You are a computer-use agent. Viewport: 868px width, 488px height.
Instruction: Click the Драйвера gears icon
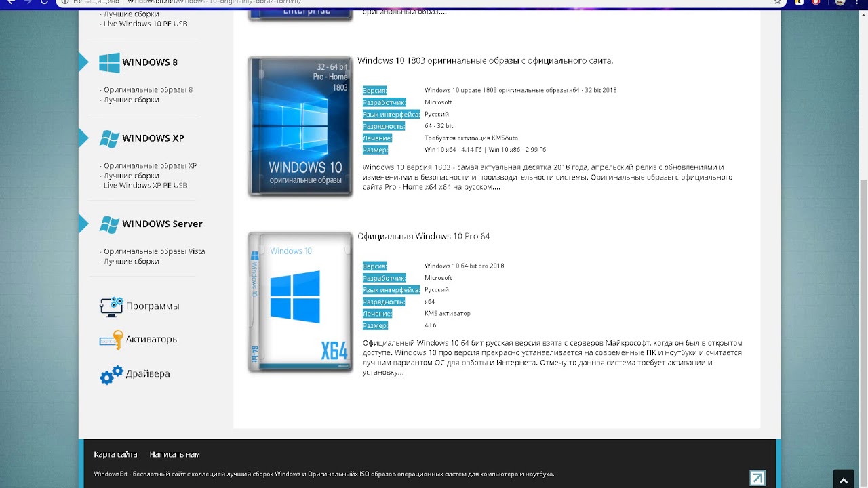pos(111,374)
